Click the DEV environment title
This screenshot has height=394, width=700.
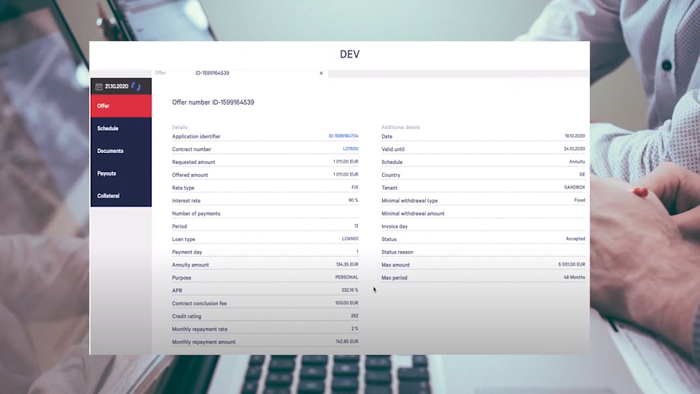[350, 54]
